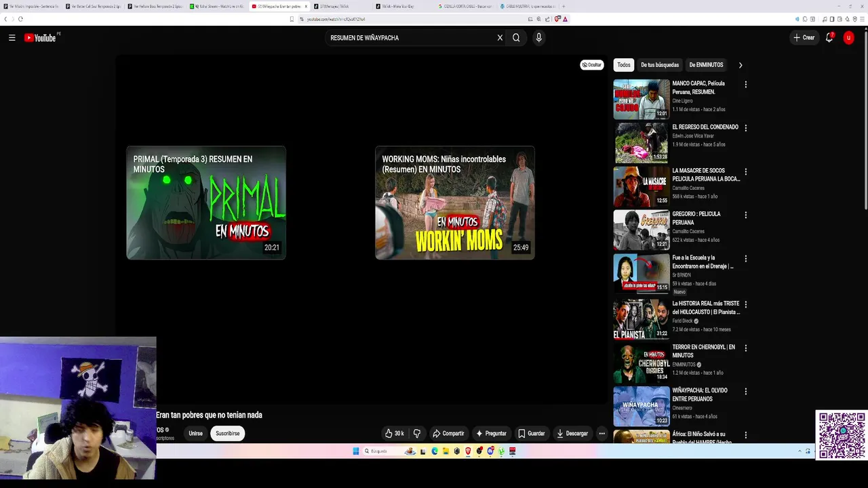Viewport: 868px width, 488px height.
Task: Start voice search with the microphone
Action: [538, 38]
